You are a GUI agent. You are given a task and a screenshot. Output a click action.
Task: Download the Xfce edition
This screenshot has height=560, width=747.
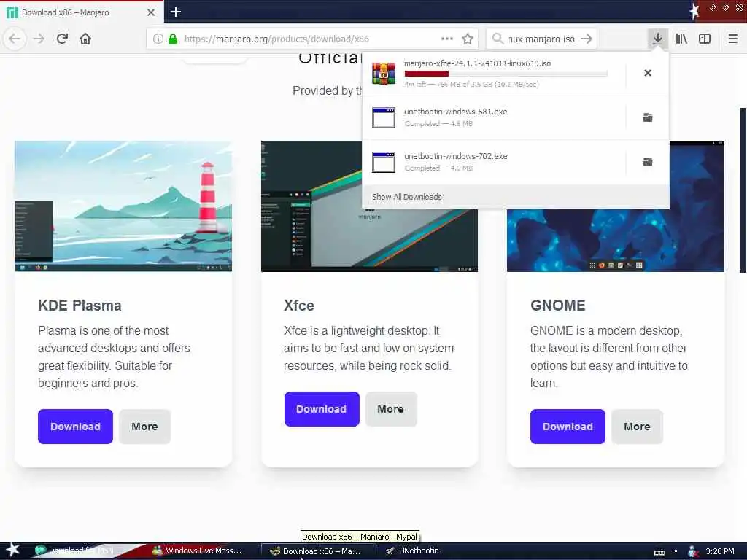pos(322,409)
